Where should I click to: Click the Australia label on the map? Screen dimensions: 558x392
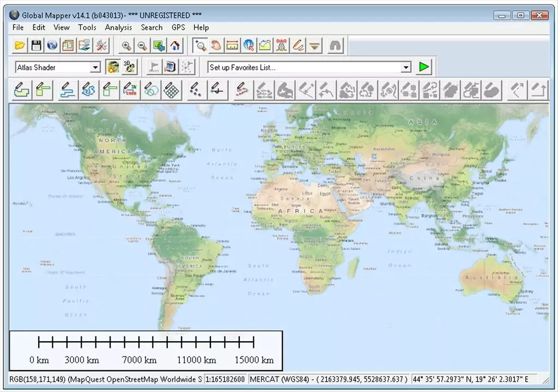pos(492,278)
